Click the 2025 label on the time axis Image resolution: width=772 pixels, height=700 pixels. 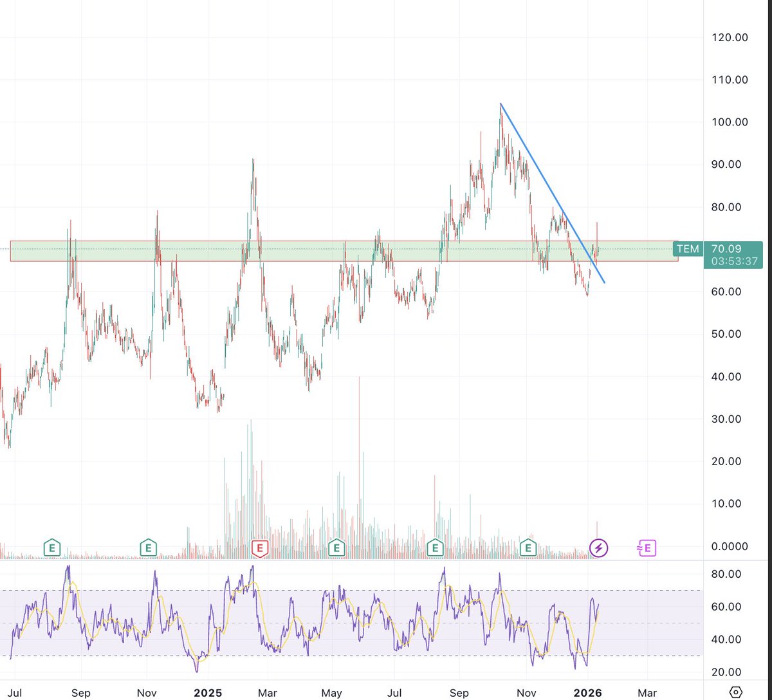coord(208,693)
